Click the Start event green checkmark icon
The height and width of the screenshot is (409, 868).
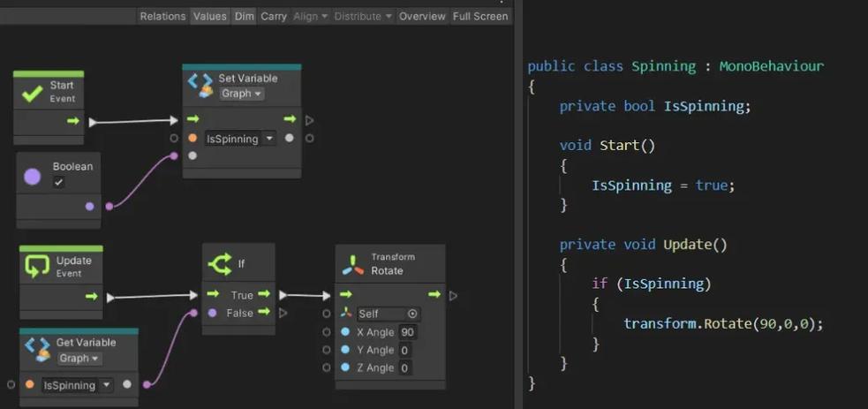pyautogui.click(x=32, y=93)
